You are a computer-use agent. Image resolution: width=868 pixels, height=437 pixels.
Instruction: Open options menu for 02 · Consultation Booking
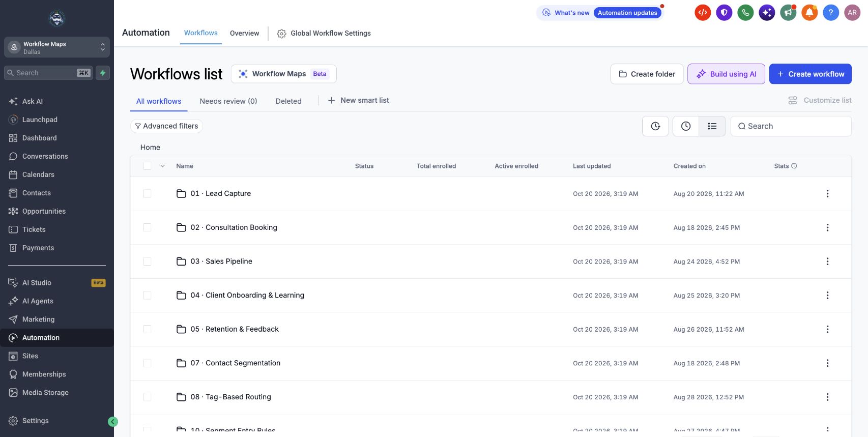pyautogui.click(x=827, y=227)
